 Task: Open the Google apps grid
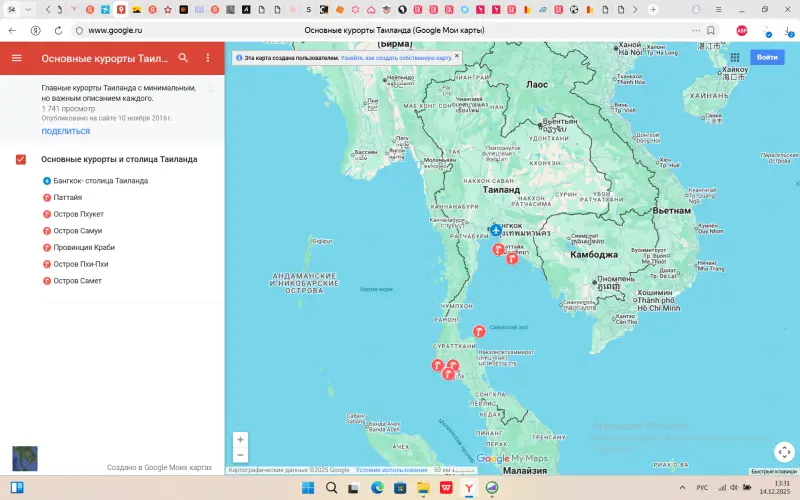pos(733,57)
